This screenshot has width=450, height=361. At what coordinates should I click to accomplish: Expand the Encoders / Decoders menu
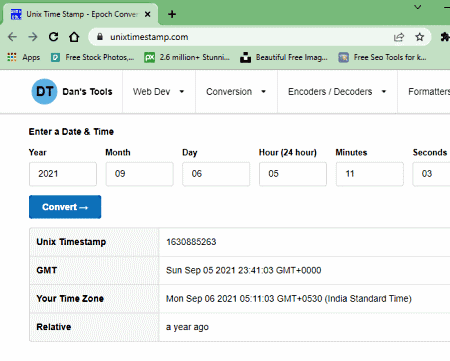337,92
